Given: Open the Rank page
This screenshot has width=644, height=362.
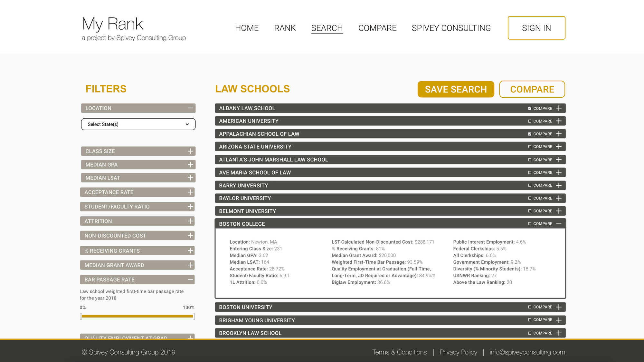Looking at the screenshot, I should point(285,28).
